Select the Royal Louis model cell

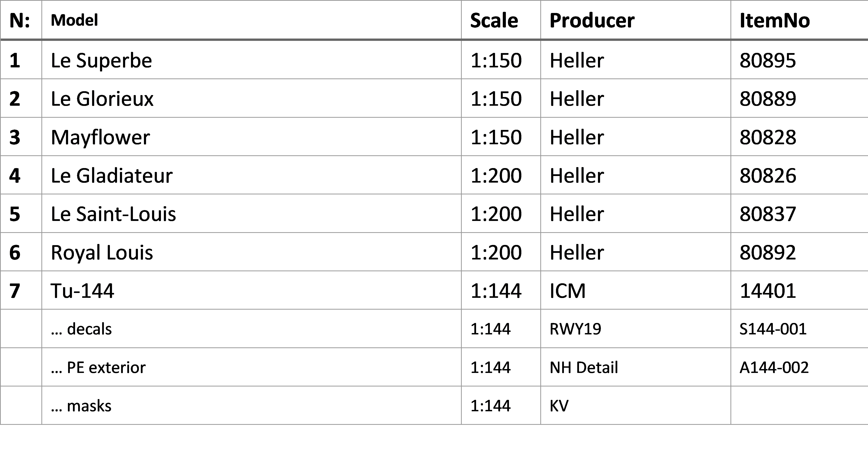click(251, 252)
